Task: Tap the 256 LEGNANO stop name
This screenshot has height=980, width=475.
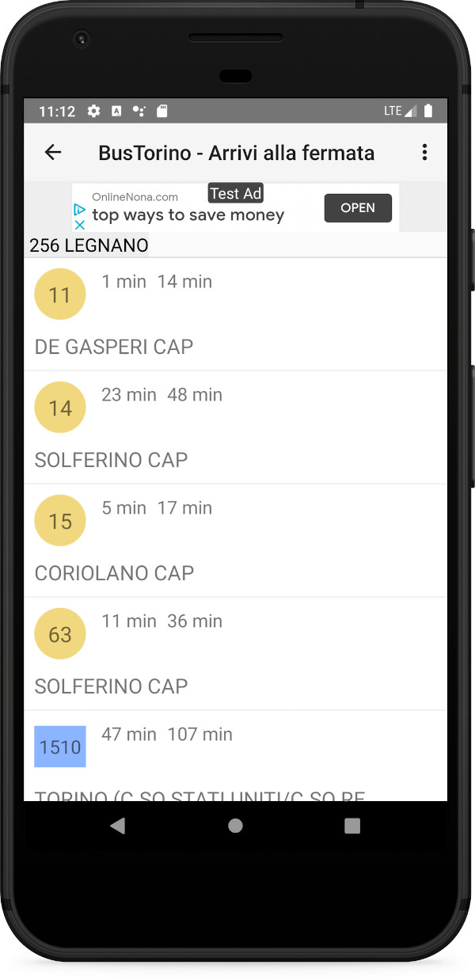Action: (89, 245)
